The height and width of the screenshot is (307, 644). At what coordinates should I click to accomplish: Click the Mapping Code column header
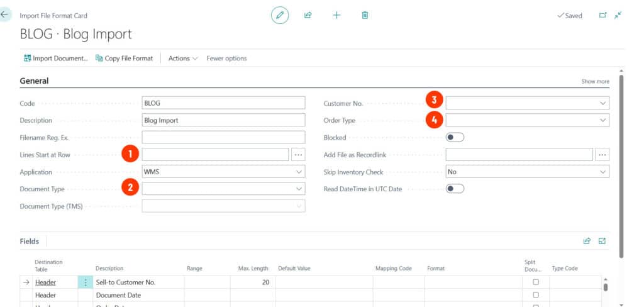click(394, 269)
